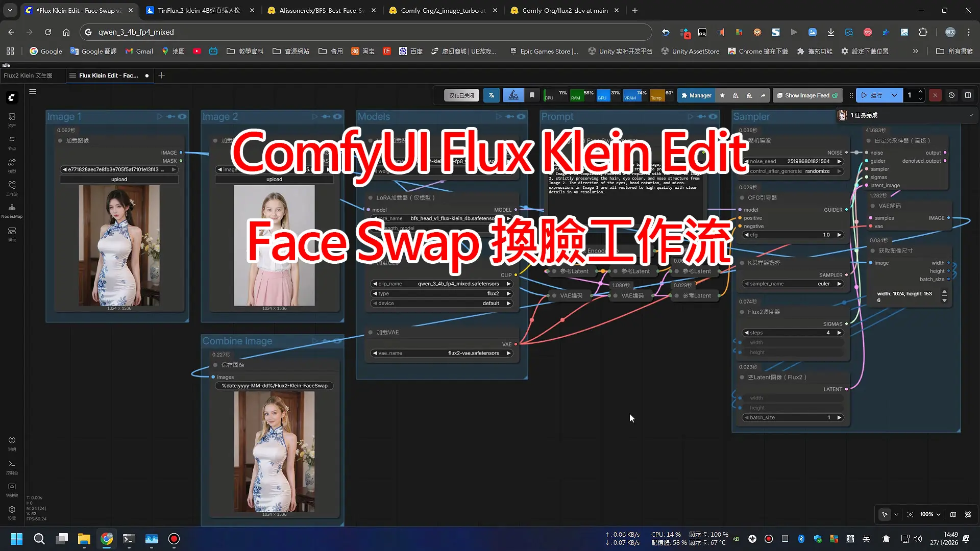The image size is (980, 551).
Task: Toggle the minimap icon in canvas controls
Action: point(953,514)
